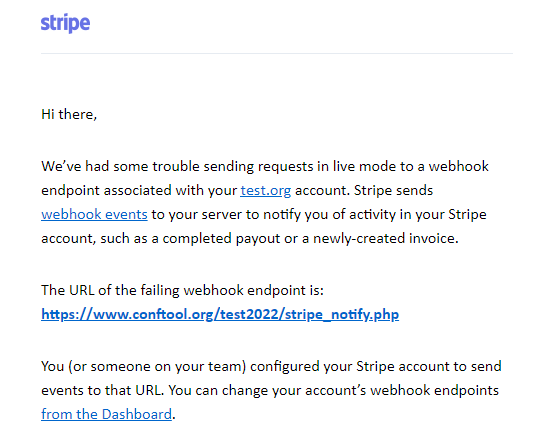
Task: Click the words 'Stripe sends'
Action: coord(394,190)
